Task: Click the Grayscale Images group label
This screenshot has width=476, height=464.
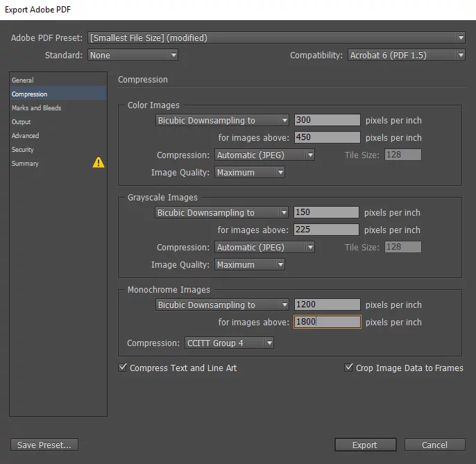Action: (x=162, y=197)
